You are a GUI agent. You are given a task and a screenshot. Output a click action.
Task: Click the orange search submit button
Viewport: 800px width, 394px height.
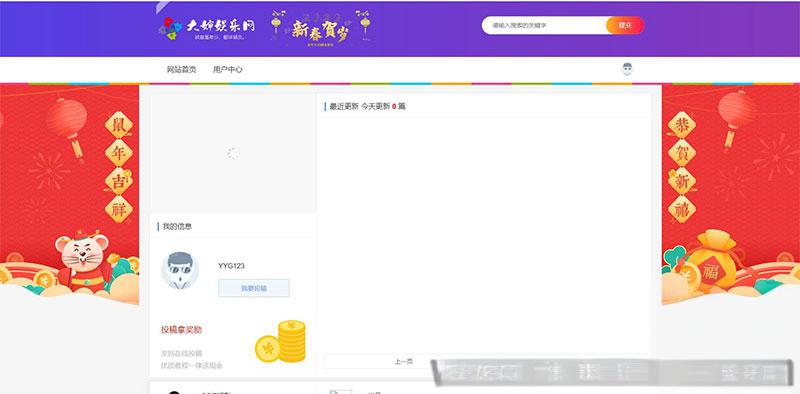point(625,25)
